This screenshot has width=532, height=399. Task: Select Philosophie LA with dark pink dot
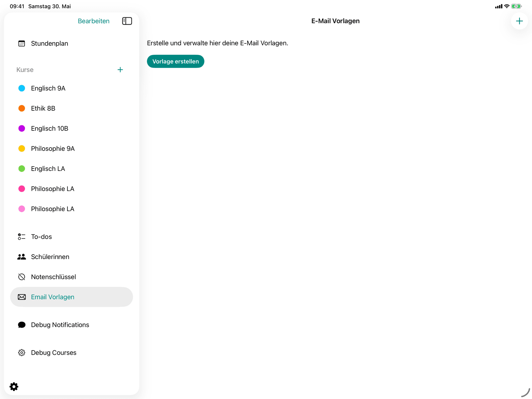71,189
